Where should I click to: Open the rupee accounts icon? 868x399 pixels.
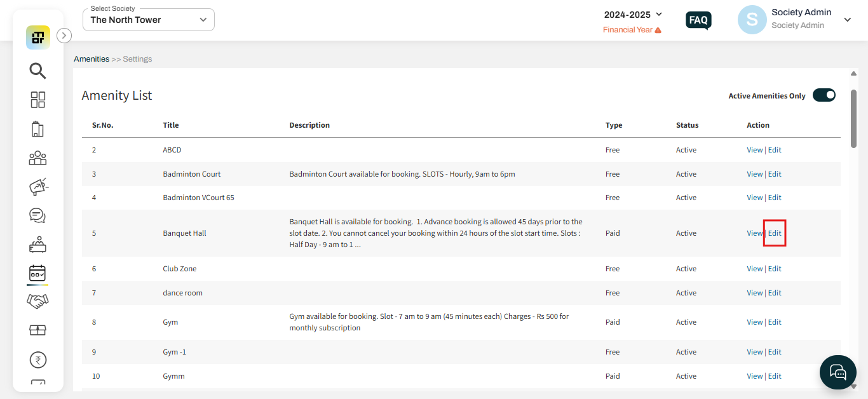[x=38, y=360]
